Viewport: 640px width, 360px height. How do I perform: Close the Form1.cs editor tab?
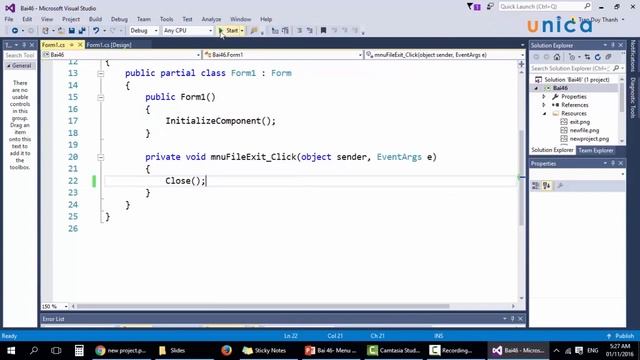(80, 44)
